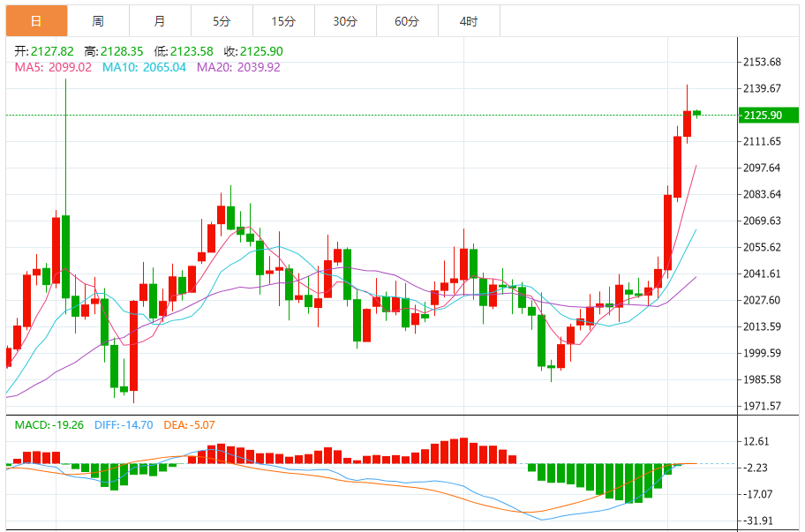Viewport: 805px width, 532px height.
Task: Click the 2111.65 price axis label
Action: (762, 141)
